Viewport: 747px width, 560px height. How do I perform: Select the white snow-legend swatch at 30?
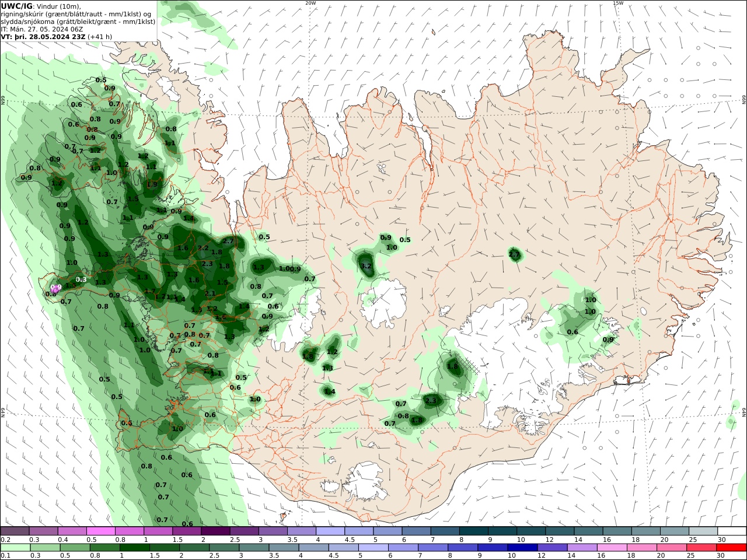pyautogui.click(x=732, y=531)
